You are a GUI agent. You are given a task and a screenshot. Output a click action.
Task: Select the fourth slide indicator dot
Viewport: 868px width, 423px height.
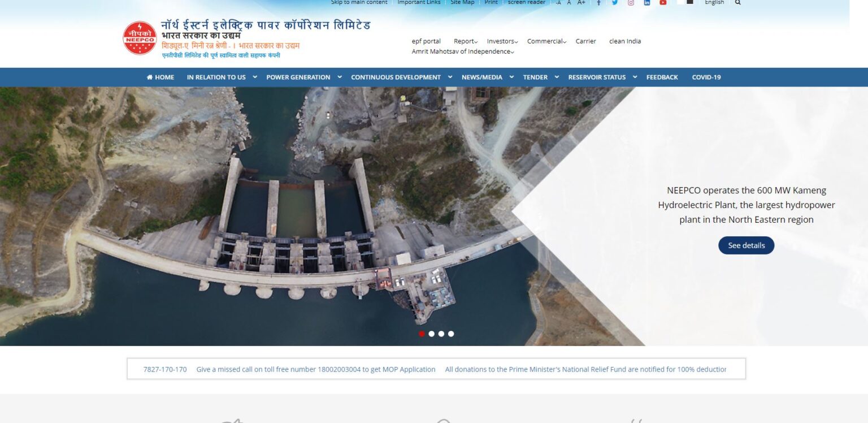pos(451,334)
